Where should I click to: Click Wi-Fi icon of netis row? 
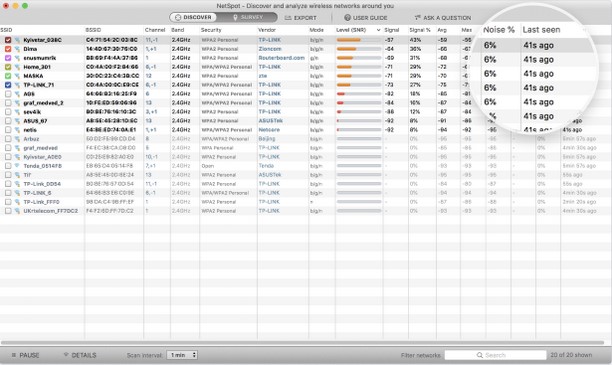(17, 130)
